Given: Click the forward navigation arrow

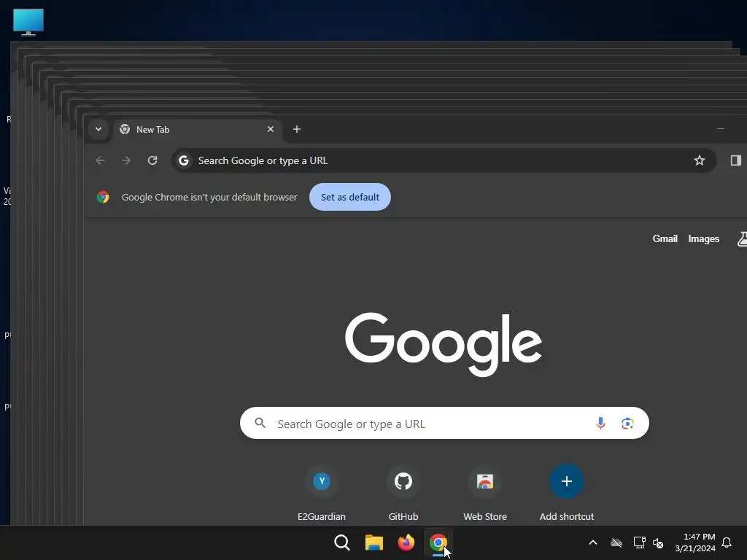Looking at the screenshot, I should click(126, 160).
